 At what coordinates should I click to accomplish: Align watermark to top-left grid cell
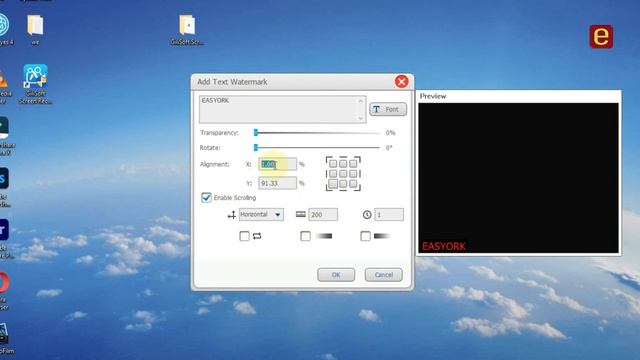pos(333,164)
